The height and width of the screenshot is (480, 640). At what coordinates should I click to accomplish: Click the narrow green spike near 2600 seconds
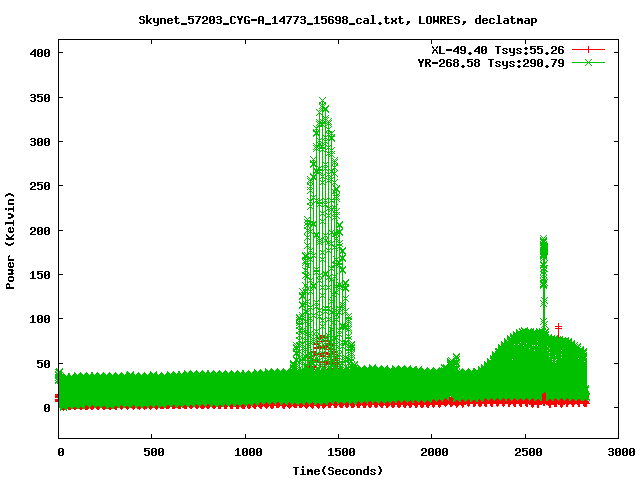click(544, 282)
